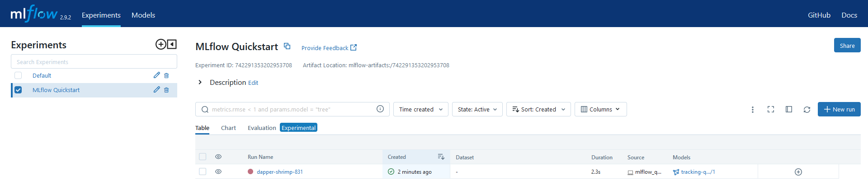Click the MLflow logo
The image size is (868, 190).
[x=34, y=14]
